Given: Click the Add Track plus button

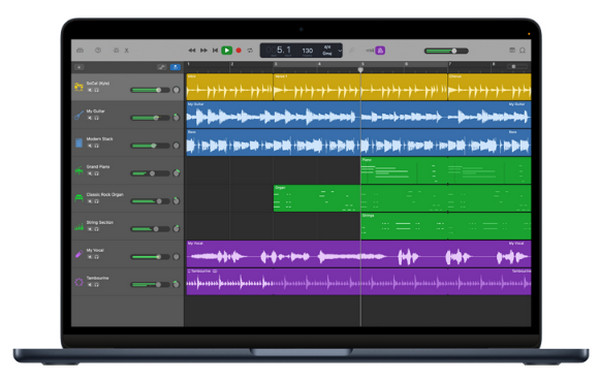Looking at the screenshot, I should coord(79,67).
